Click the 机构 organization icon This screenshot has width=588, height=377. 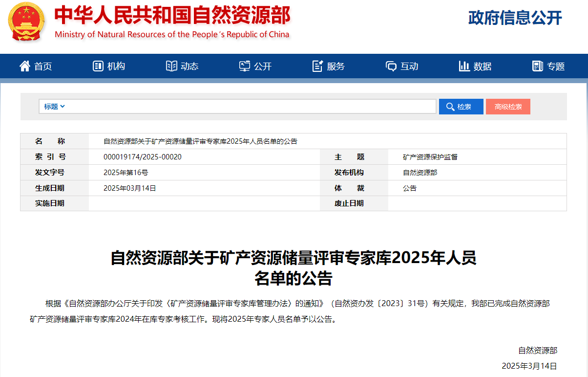(x=98, y=66)
